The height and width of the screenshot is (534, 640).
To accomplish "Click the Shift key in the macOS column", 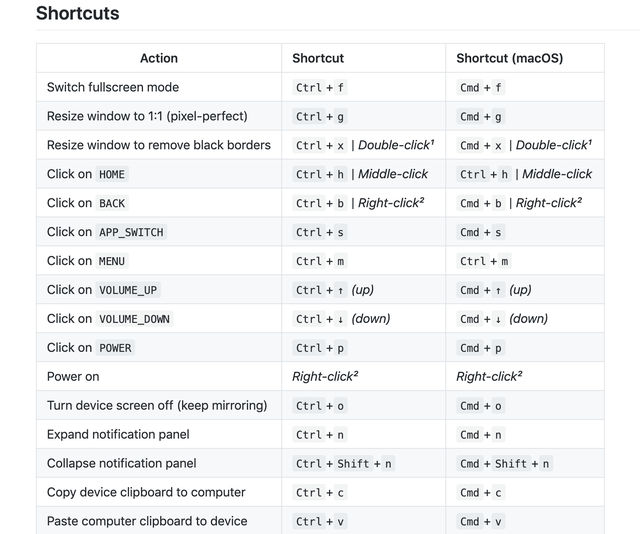I will (510, 464).
